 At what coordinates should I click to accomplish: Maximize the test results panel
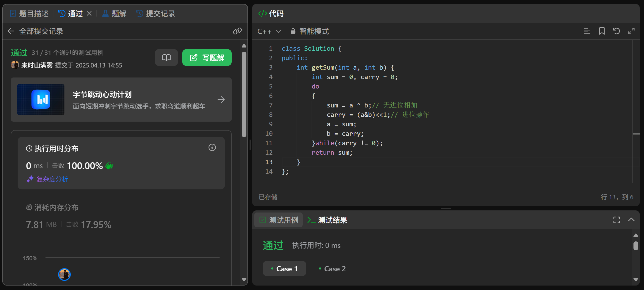click(x=616, y=220)
